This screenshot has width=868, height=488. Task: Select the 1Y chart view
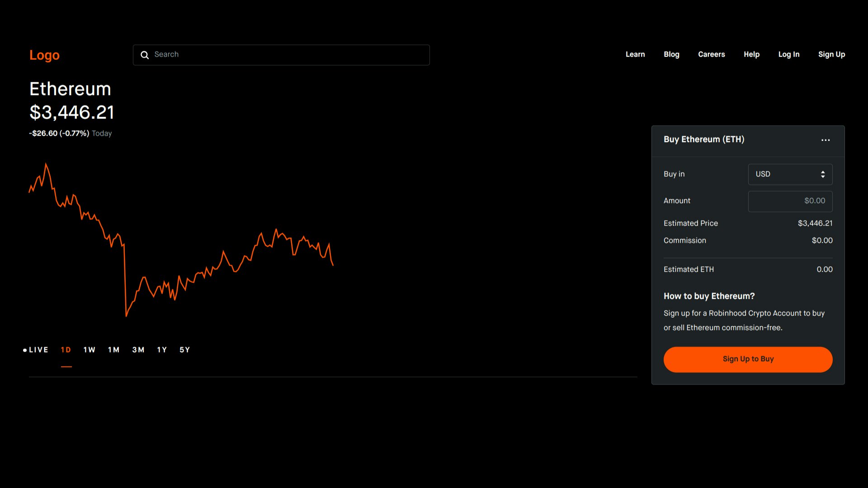pos(161,349)
